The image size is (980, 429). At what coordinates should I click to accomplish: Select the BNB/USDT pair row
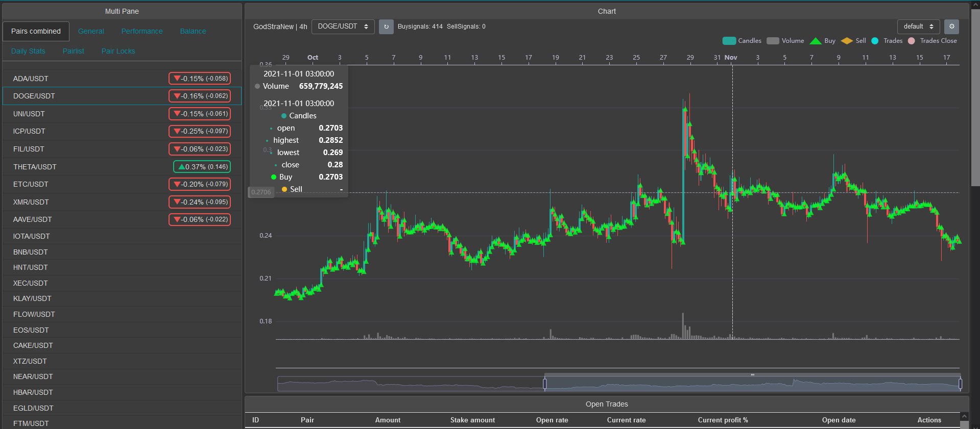coord(122,252)
